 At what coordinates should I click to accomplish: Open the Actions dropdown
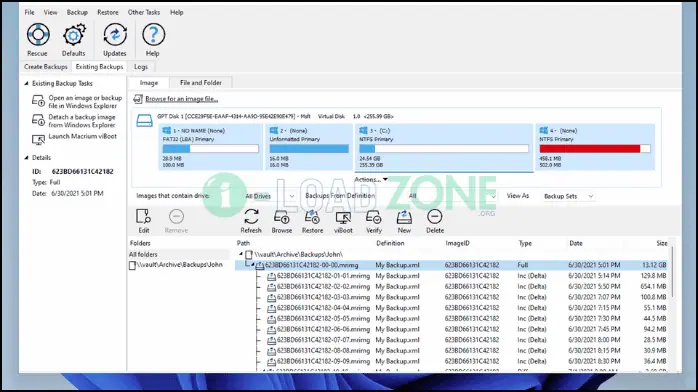tap(371, 179)
